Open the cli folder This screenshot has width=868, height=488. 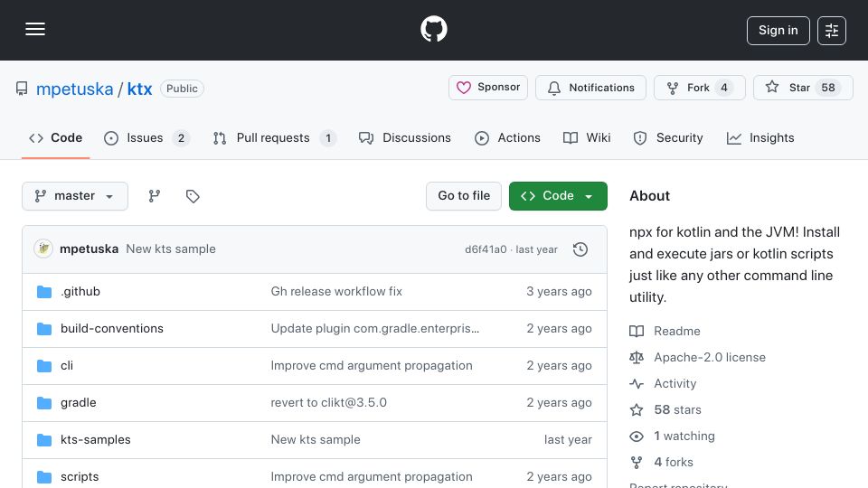[x=67, y=366]
